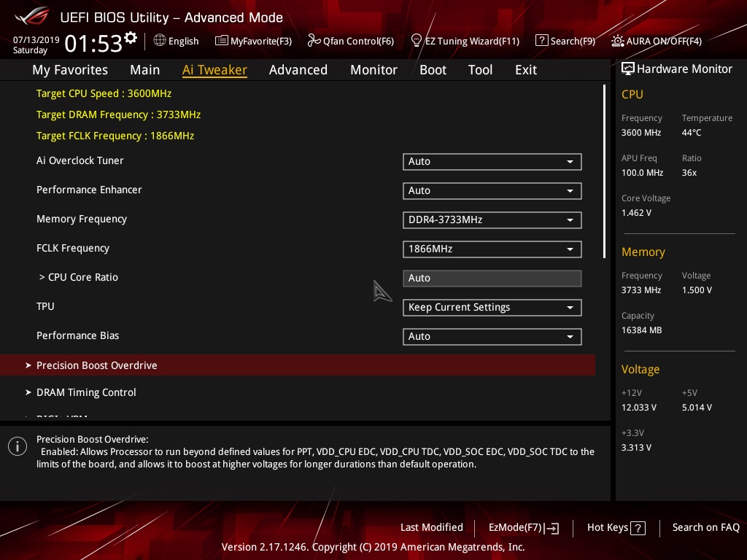Open MyFavorite(F3) menu
The width and height of the screenshot is (747, 560).
(x=253, y=41)
